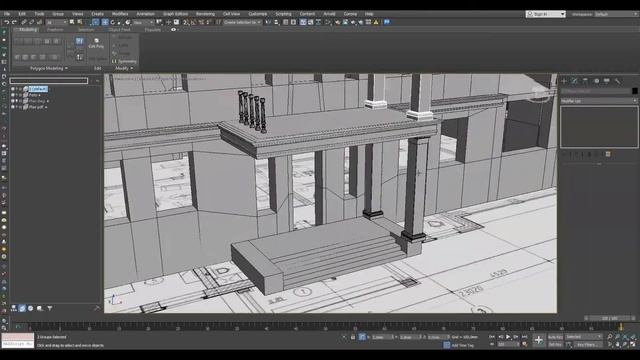The height and width of the screenshot is (360, 640).
Task: Toggle ribbon eye visibility icon
Action: pyautogui.click(x=173, y=30)
